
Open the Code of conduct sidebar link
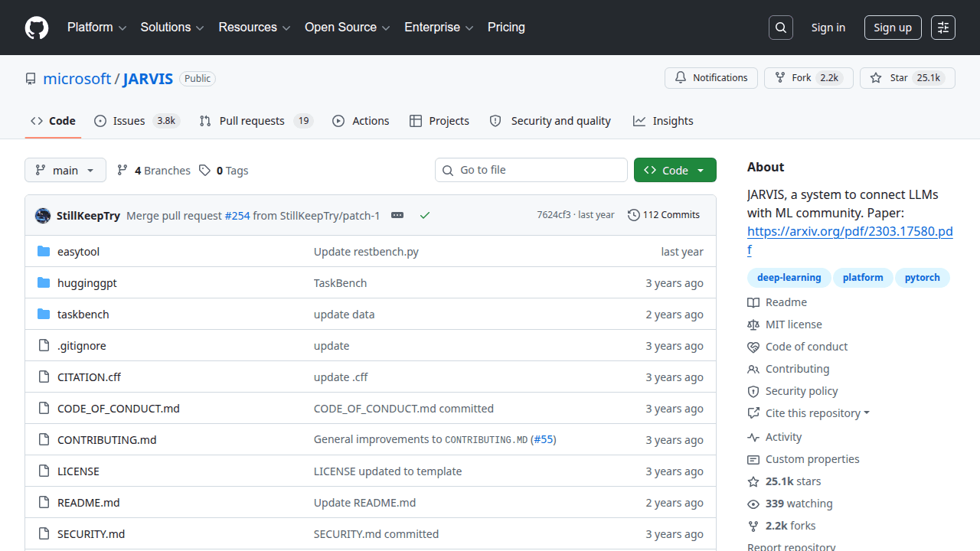tap(798, 347)
